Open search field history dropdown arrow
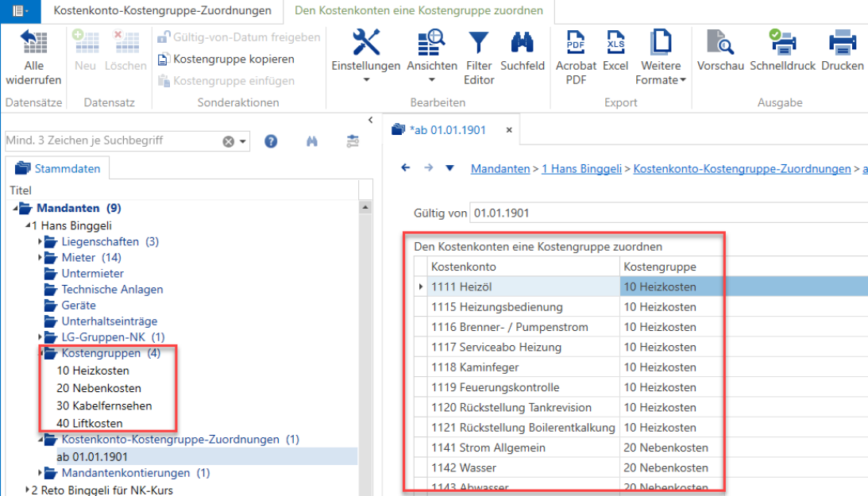868x496 pixels. click(x=242, y=141)
